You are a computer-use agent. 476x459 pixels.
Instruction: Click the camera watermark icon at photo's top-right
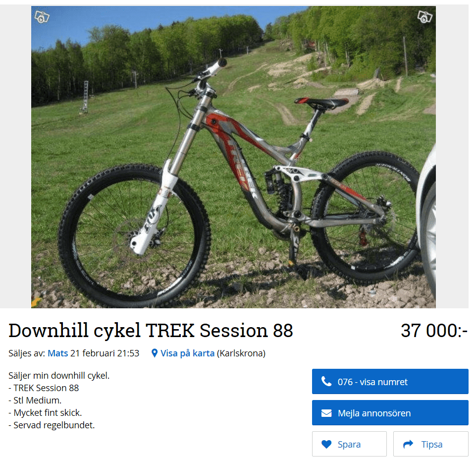coord(424,17)
